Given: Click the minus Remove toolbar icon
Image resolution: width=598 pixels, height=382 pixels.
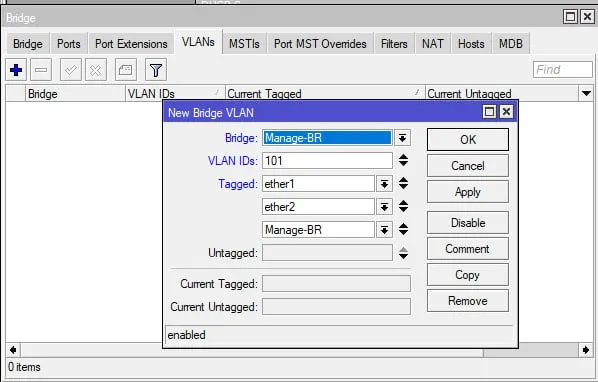Looking at the screenshot, I should pyautogui.click(x=41, y=70).
